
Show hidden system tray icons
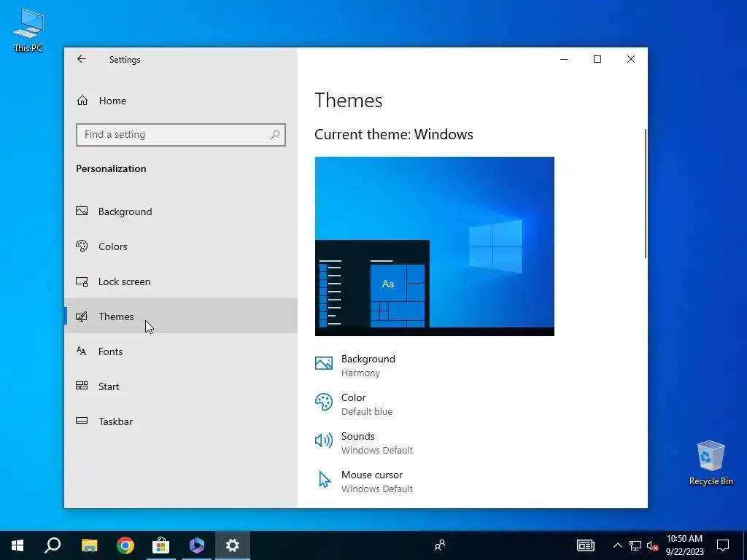tap(617, 545)
